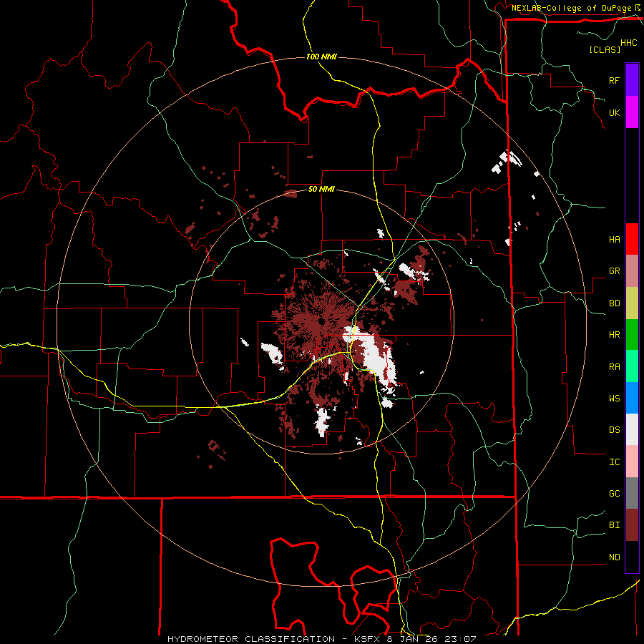Viewport: 644px width, 644px height.
Task: Click the HHC product label
Action: (629, 43)
